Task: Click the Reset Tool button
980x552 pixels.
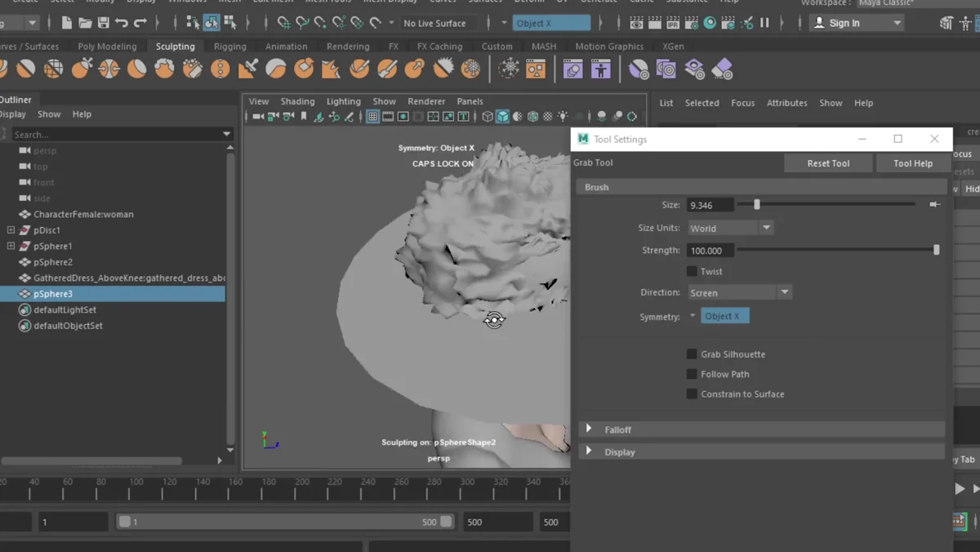Action: pyautogui.click(x=828, y=163)
